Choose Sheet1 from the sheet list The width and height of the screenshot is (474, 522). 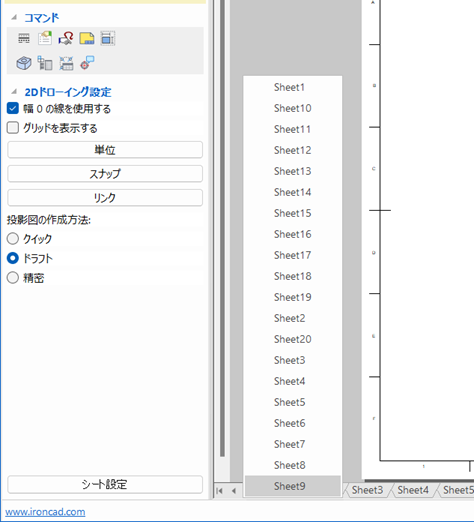click(x=293, y=87)
